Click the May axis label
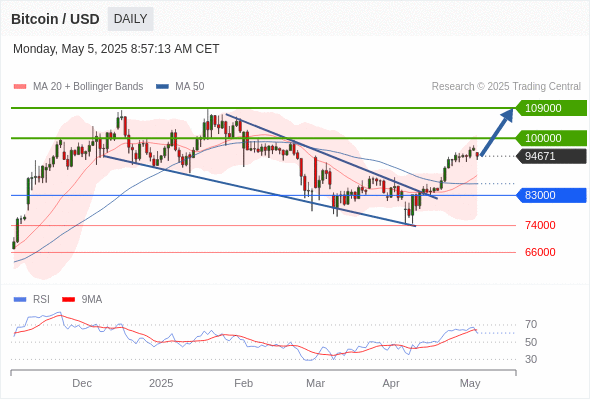 [x=470, y=383]
